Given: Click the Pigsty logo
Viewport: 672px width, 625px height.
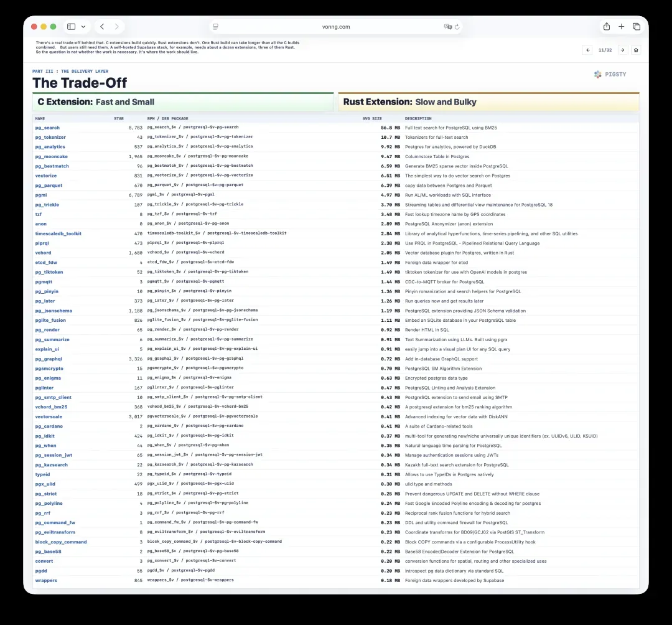Looking at the screenshot, I should (x=610, y=74).
